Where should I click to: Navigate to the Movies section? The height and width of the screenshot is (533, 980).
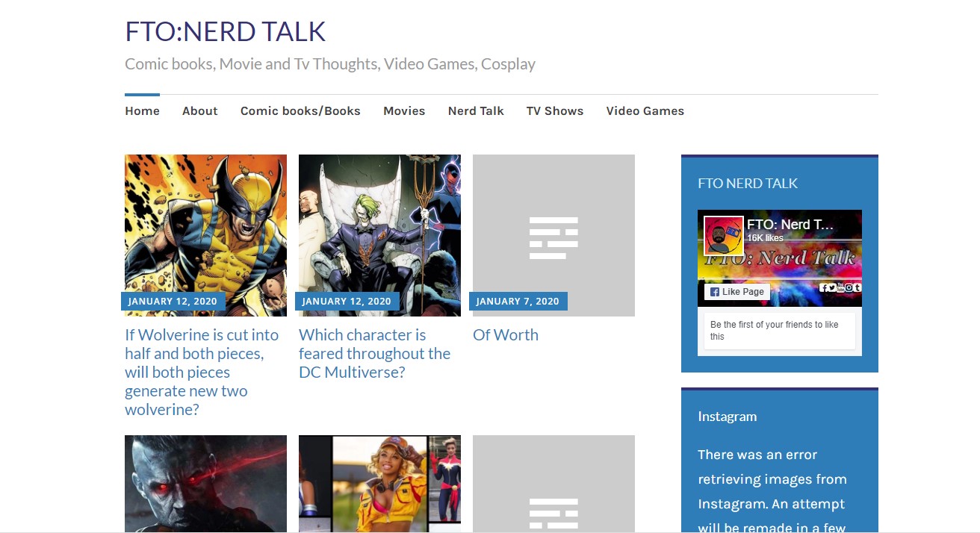[404, 111]
